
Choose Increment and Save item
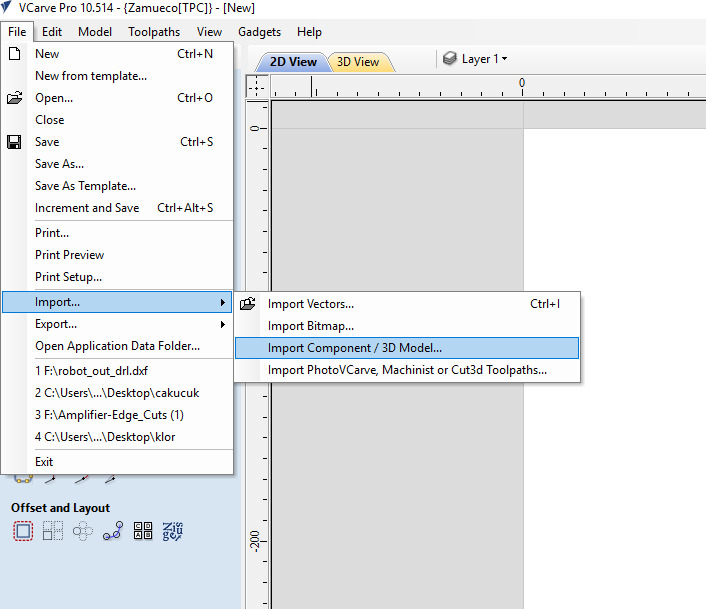pyautogui.click(x=117, y=208)
